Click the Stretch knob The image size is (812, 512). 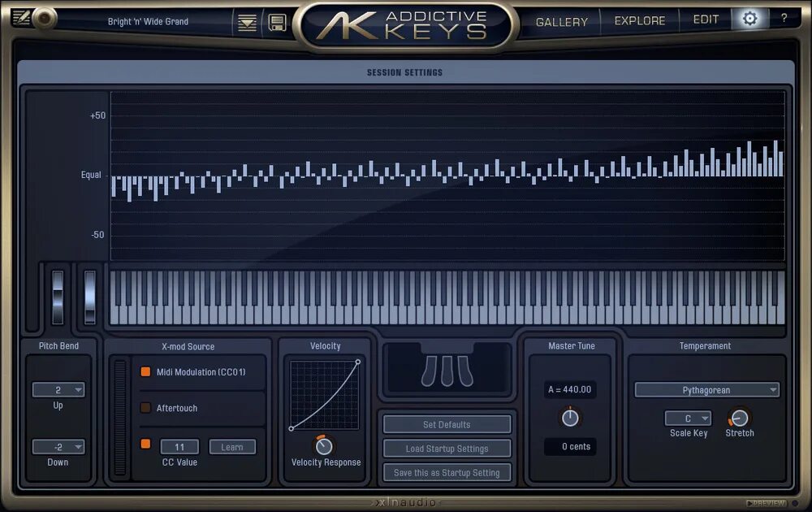739,418
